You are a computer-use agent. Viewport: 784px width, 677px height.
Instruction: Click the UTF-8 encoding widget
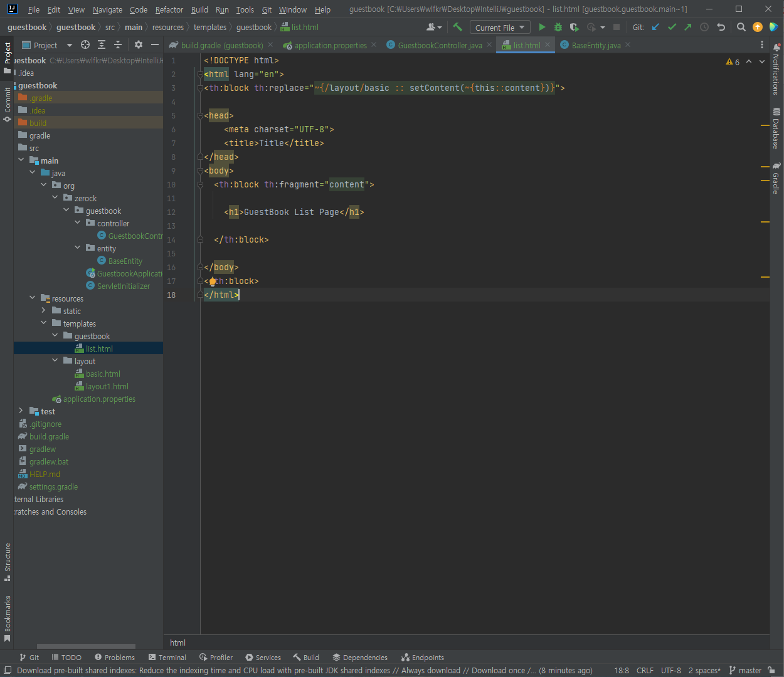point(671,670)
